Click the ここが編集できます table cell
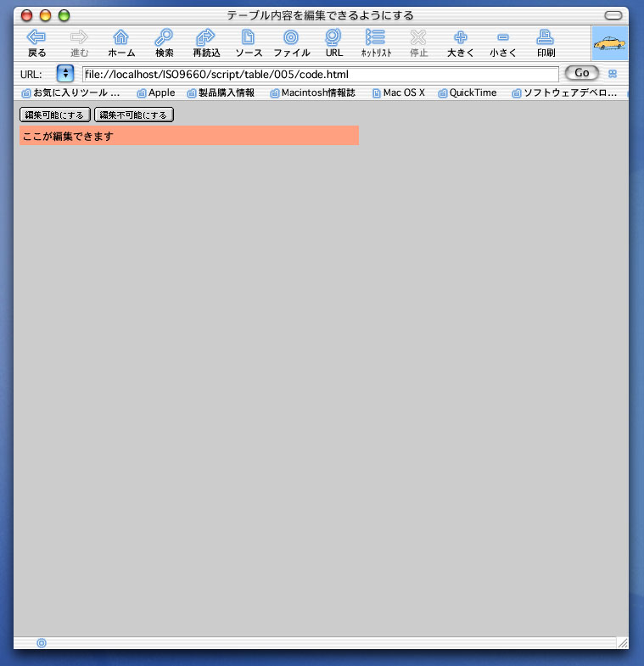The height and width of the screenshot is (666, 644). pos(189,136)
